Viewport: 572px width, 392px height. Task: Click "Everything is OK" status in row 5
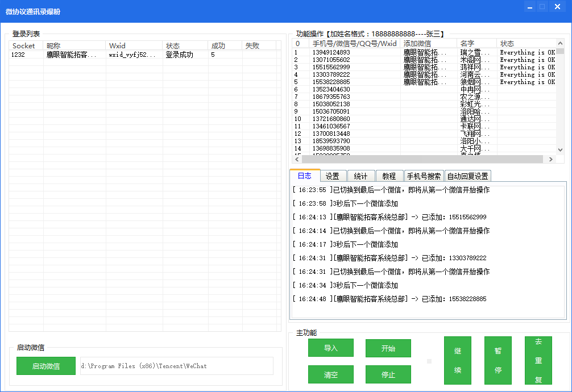pyautogui.click(x=528, y=82)
